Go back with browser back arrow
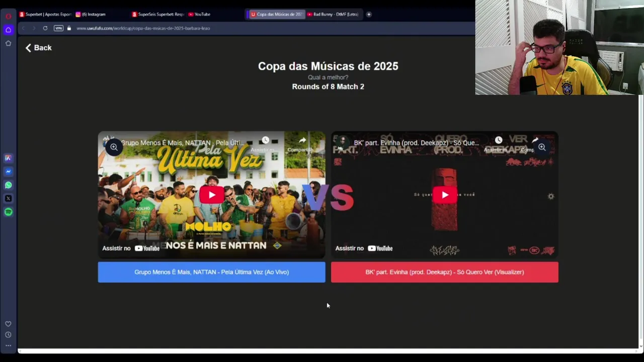 pos(23,28)
